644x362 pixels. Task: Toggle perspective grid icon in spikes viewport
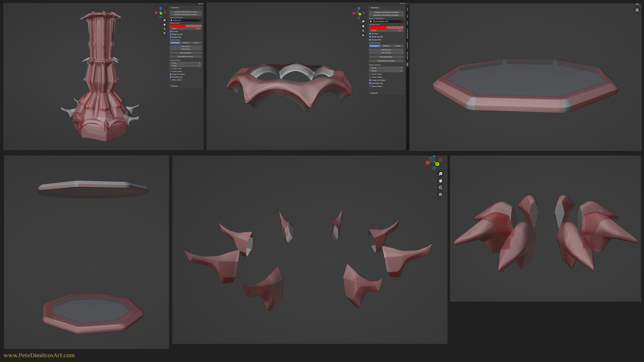pos(440,194)
